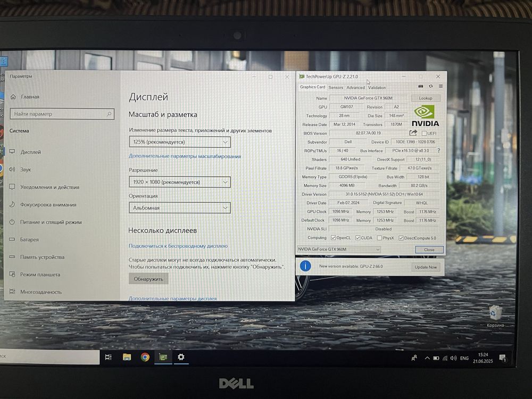Click Обнаружить button
This screenshot has width=532, height=399.
[x=148, y=279]
